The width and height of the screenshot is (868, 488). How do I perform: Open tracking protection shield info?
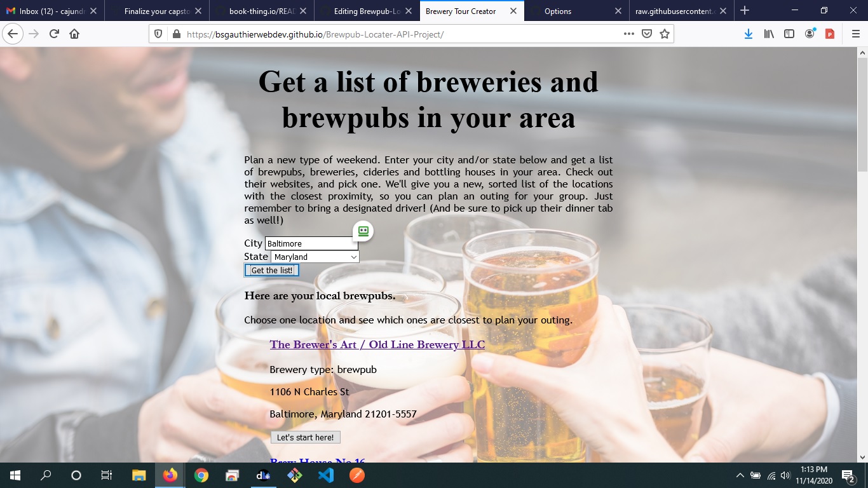coord(159,34)
